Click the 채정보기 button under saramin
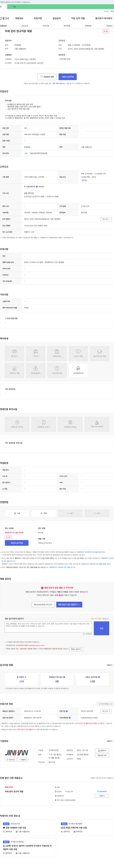 point(102,796)
